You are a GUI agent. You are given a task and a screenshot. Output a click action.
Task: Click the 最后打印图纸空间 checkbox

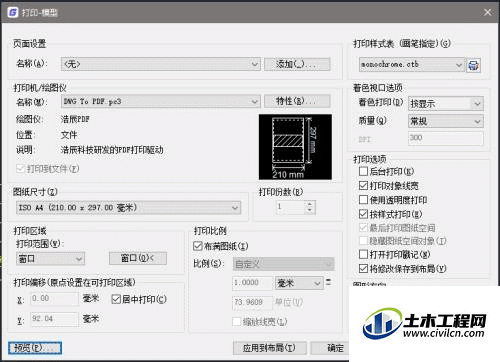[363, 228]
